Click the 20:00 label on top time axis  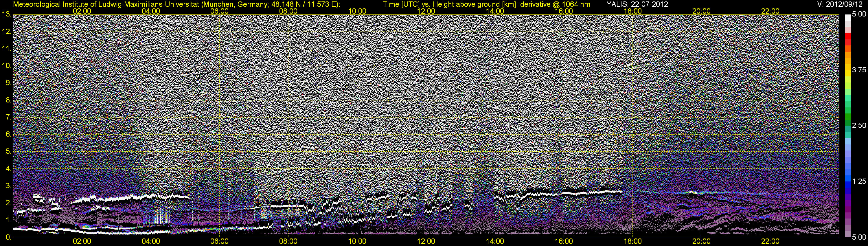[702, 11]
